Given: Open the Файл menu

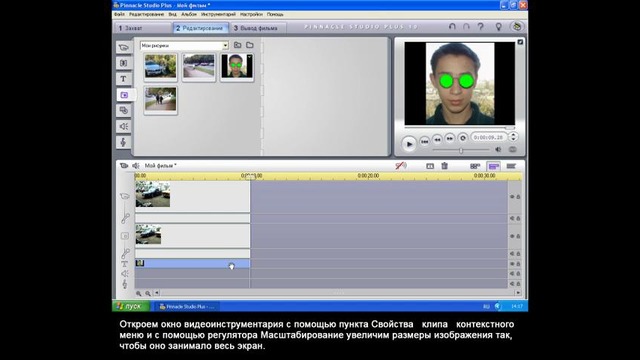Looking at the screenshot, I should (x=119, y=14).
